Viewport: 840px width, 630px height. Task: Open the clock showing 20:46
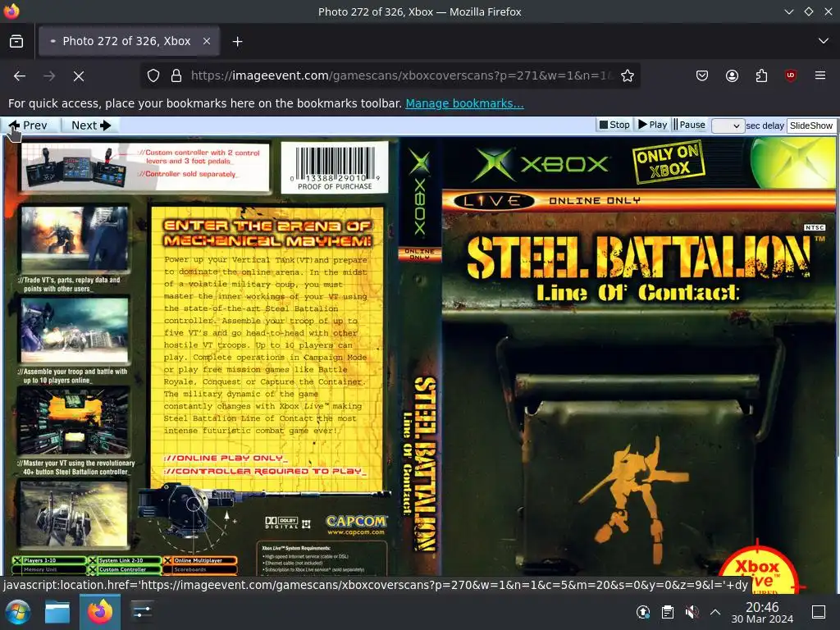coord(762,612)
